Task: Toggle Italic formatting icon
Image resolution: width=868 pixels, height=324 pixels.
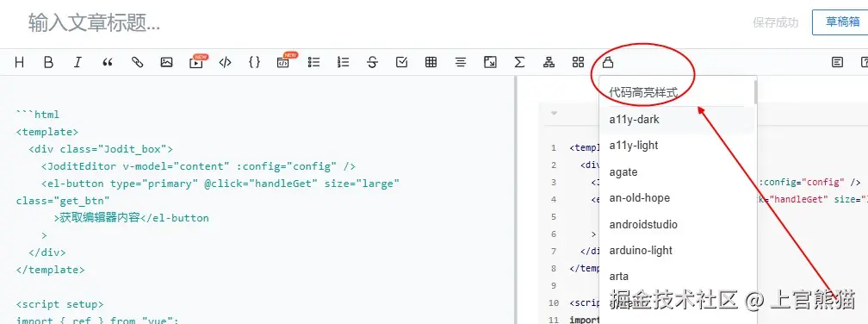Action: point(78,63)
